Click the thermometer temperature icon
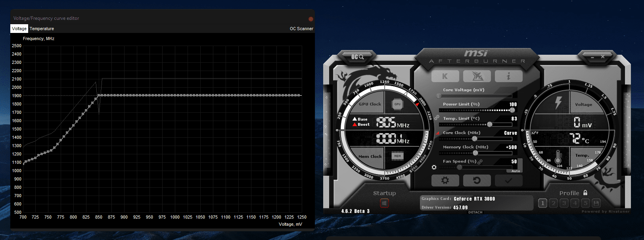 tap(558, 156)
